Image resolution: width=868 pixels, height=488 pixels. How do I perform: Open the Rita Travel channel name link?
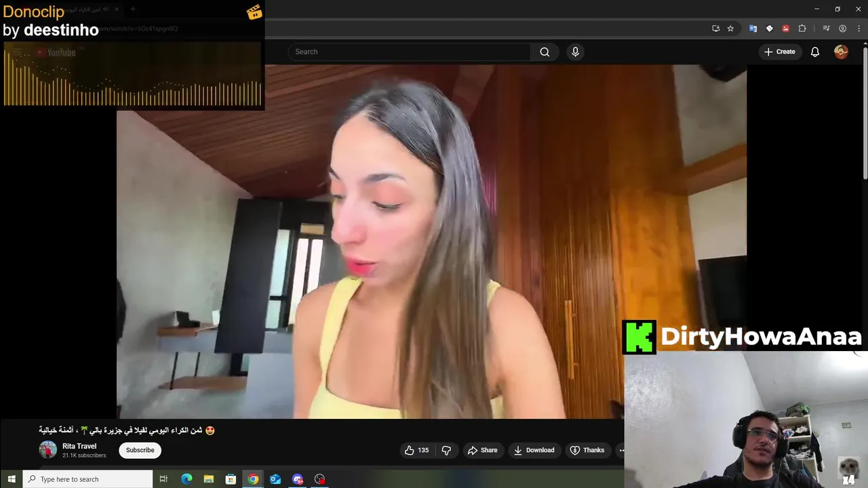(79, 446)
